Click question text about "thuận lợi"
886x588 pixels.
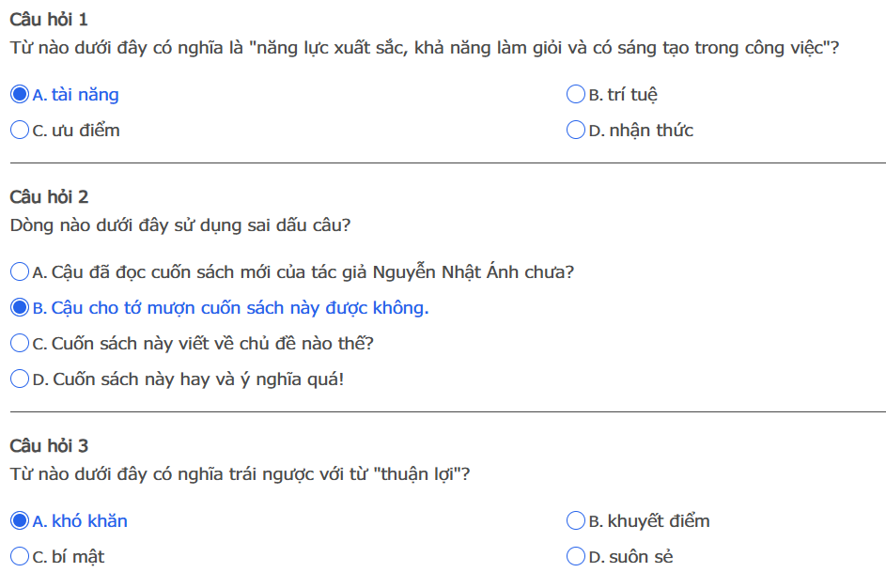(x=240, y=474)
